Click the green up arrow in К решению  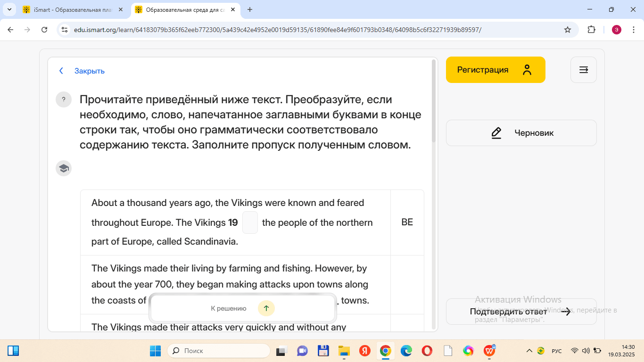point(266,308)
